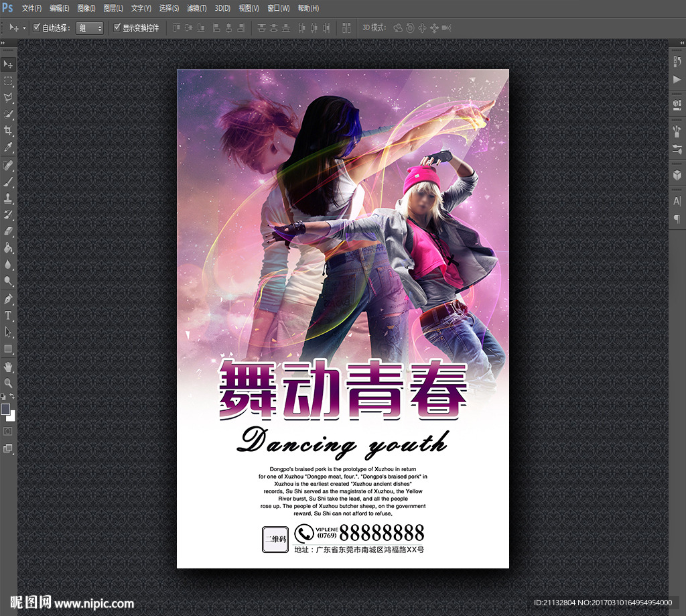
Task: Select the Blur tool droplet icon
Action: pyautogui.click(x=8, y=265)
